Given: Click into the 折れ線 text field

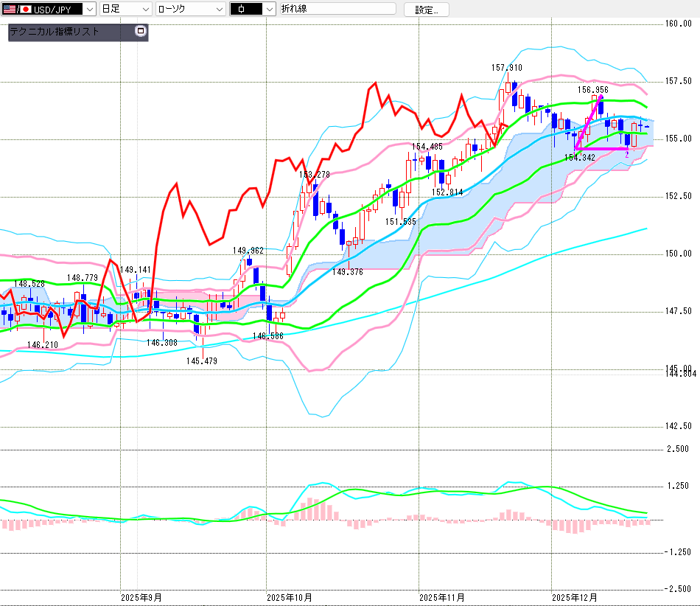Looking at the screenshot, I should coord(337,10).
